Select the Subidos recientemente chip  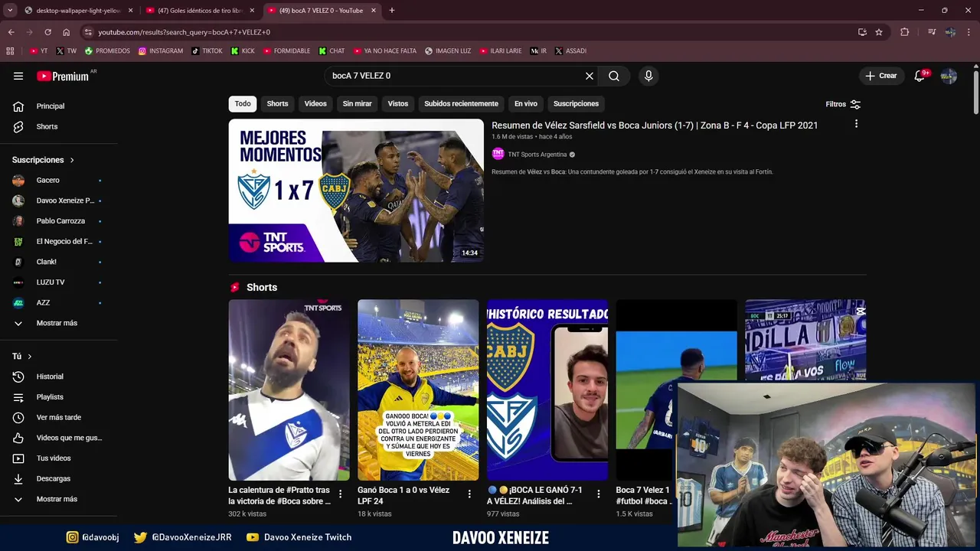(461, 103)
